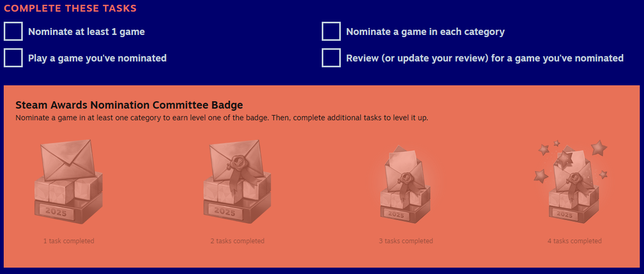644x274 pixels.
Task: Check the 'Nominate at least 1 game' box
Action: pyautogui.click(x=13, y=32)
